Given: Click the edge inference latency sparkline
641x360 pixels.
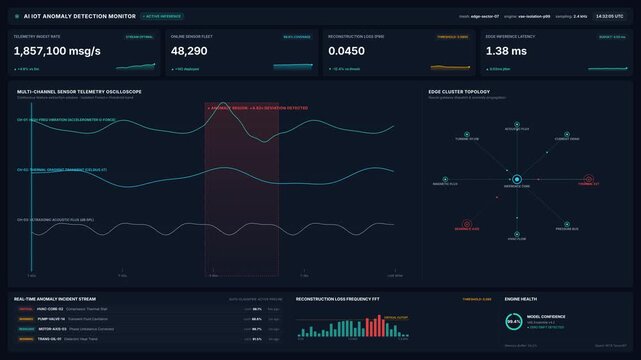Looking at the screenshot, I should click(x=607, y=68).
